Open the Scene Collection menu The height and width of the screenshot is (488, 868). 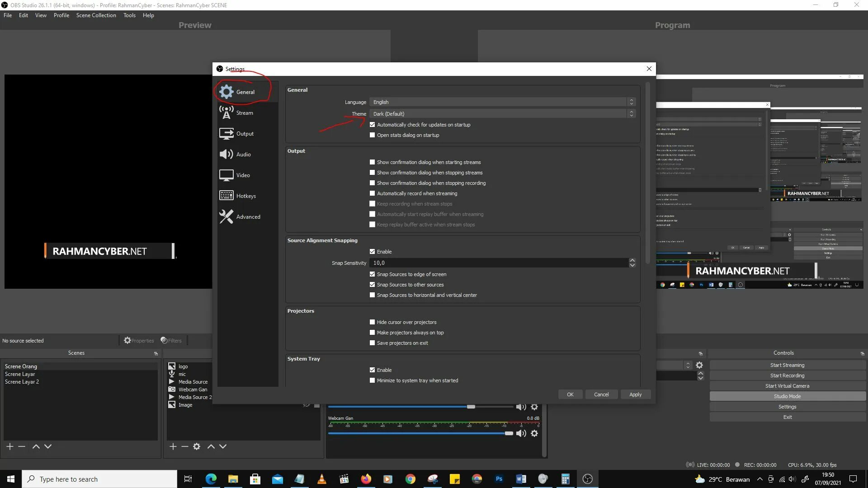96,15
